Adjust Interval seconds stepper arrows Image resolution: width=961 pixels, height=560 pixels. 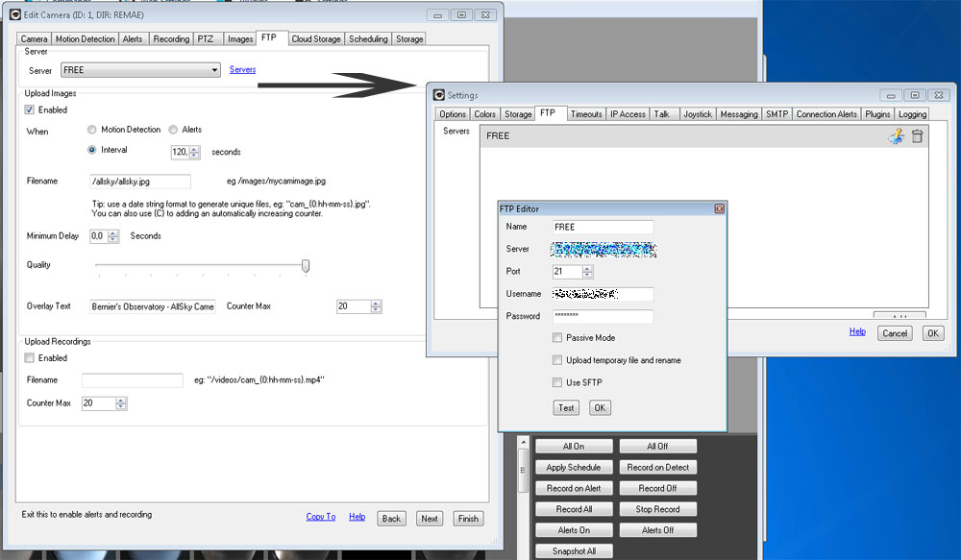pos(194,152)
